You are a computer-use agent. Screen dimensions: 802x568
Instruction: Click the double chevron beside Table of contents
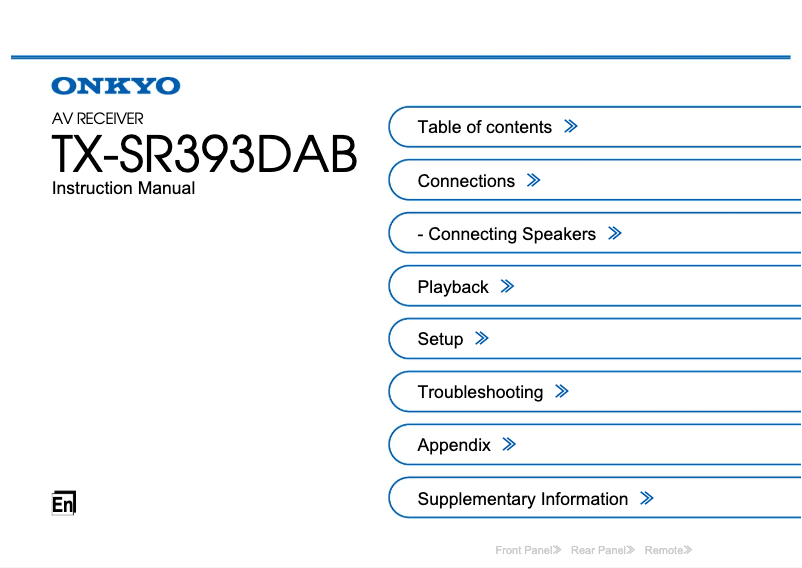571,127
